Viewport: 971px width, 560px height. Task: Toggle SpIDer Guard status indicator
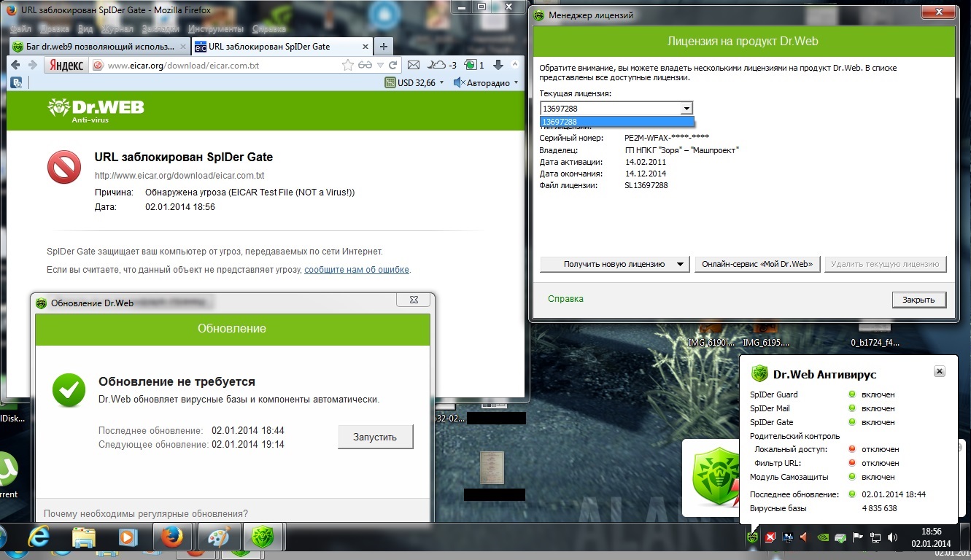[851, 394]
